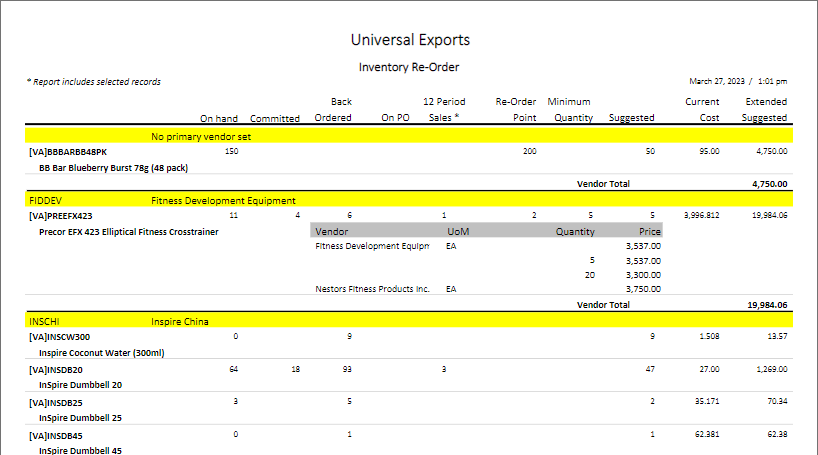This screenshot has width=818, height=455.
Task: Click the Nestors price 3,750.00
Action: point(643,289)
